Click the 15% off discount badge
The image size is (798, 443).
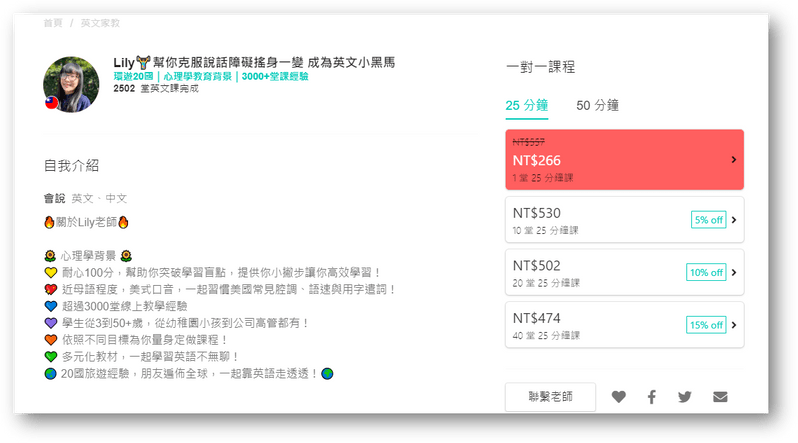pyautogui.click(x=705, y=325)
